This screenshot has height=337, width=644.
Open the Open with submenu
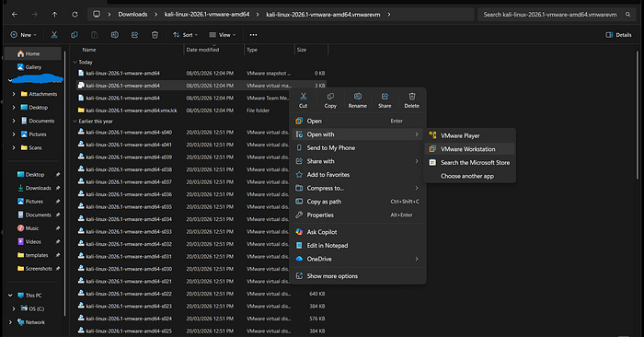tap(357, 134)
